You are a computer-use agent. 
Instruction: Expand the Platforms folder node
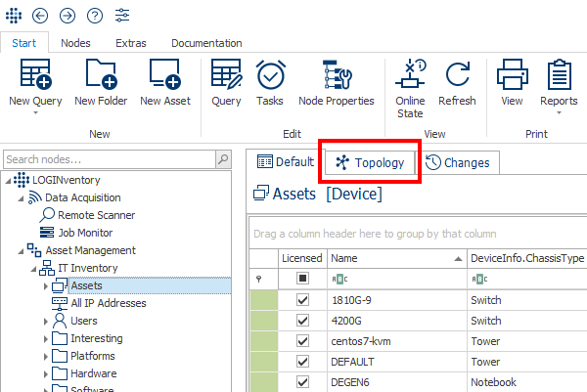46,357
